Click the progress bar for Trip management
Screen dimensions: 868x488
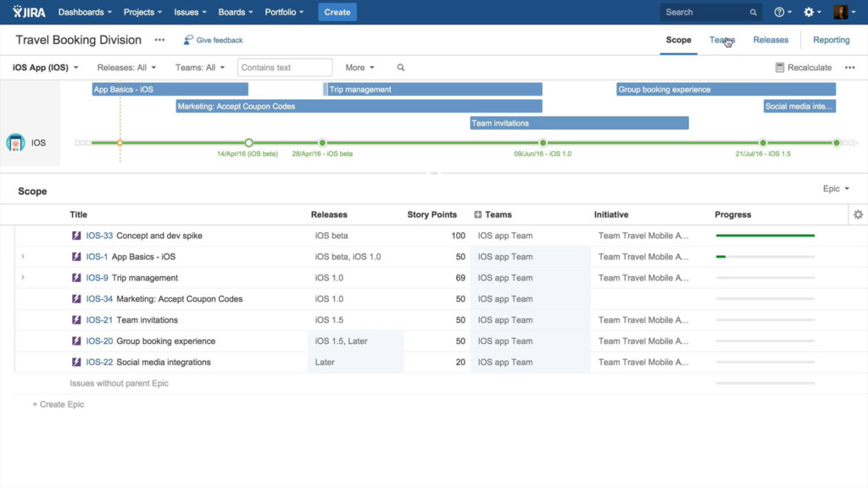click(x=765, y=278)
